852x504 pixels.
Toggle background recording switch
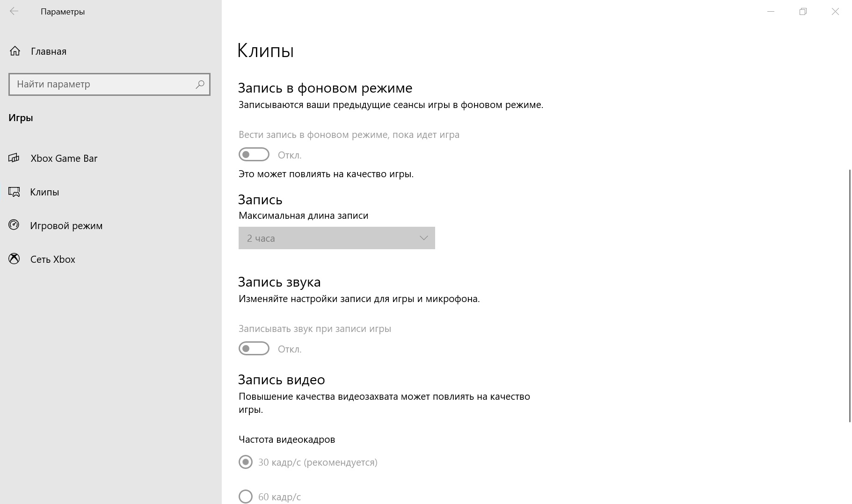click(x=254, y=154)
